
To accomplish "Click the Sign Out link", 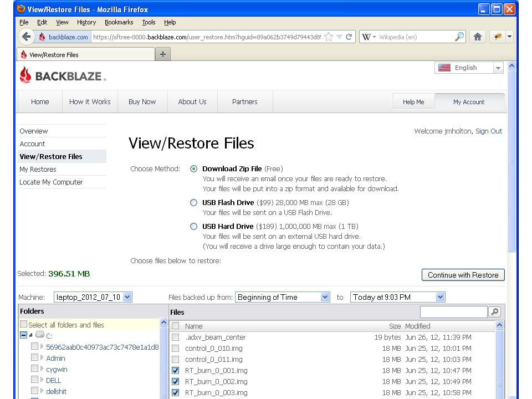I will click(x=489, y=131).
